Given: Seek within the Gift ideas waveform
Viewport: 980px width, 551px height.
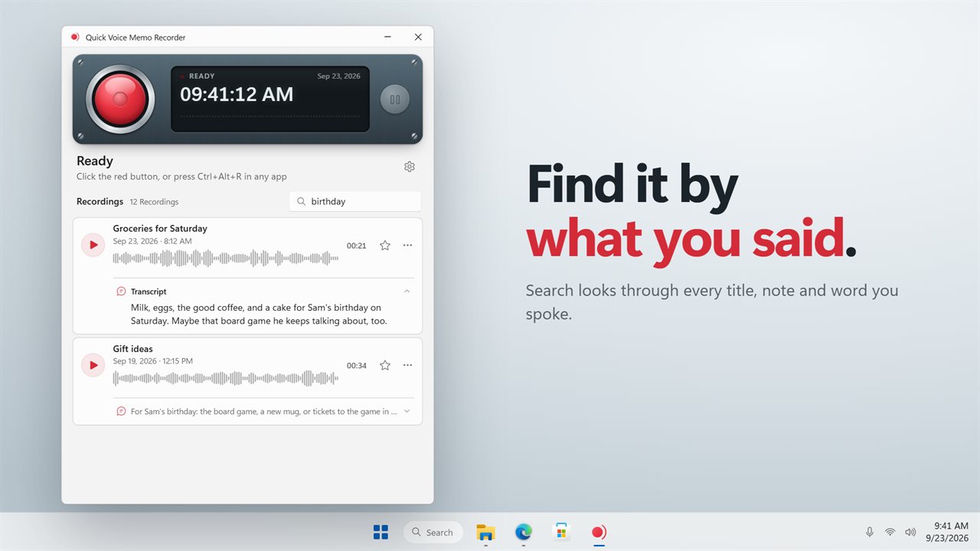Looking at the screenshot, I should pyautogui.click(x=226, y=378).
